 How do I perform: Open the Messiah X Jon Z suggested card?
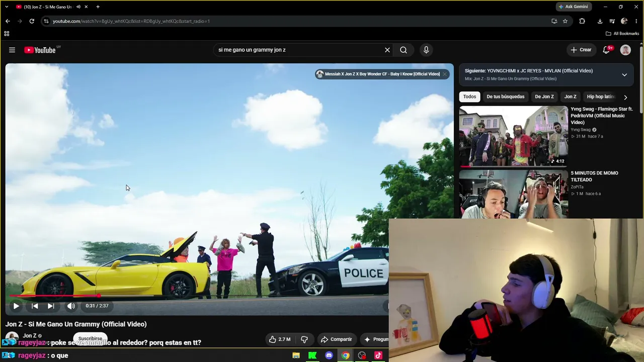(378, 74)
